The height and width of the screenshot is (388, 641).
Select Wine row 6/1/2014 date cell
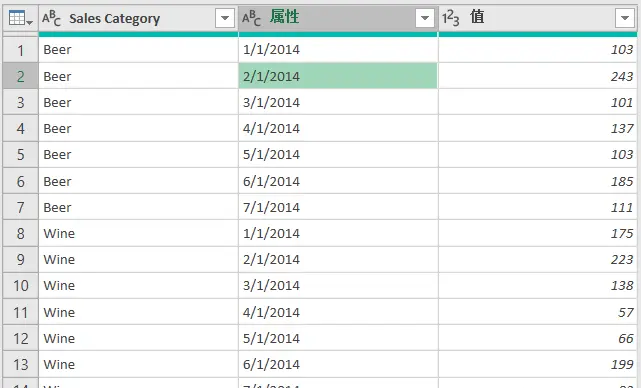(x=338, y=364)
